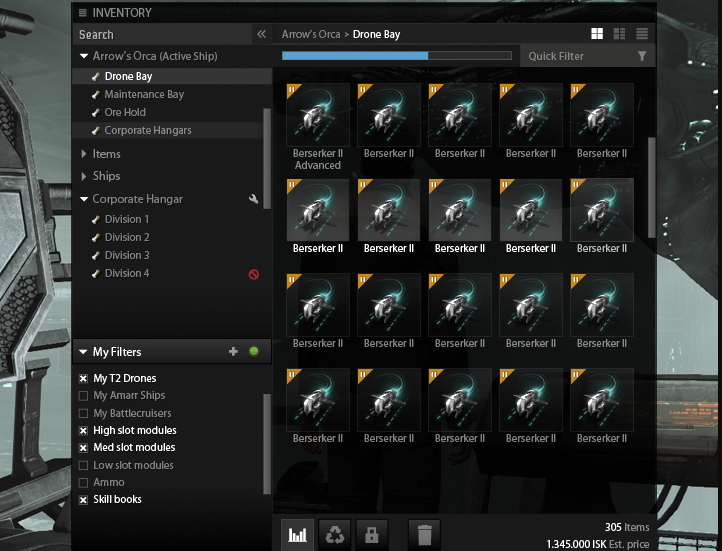Viewport: 722px width, 551px height.
Task: Click the Quick Filter input field
Action: pyautogui.click(x=576, y=57)
